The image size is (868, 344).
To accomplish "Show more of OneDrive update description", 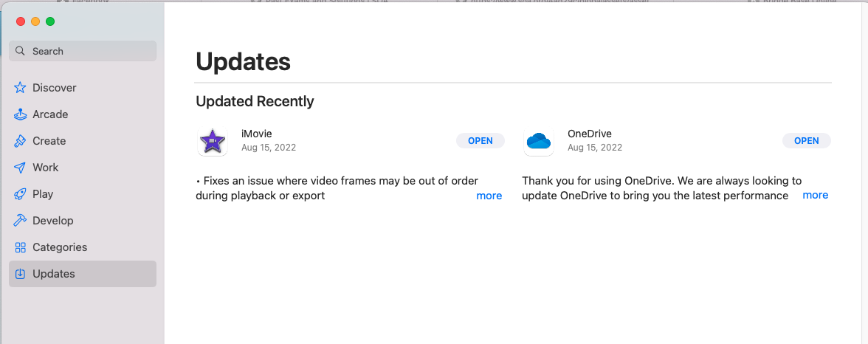I will (x=816, y=195).
